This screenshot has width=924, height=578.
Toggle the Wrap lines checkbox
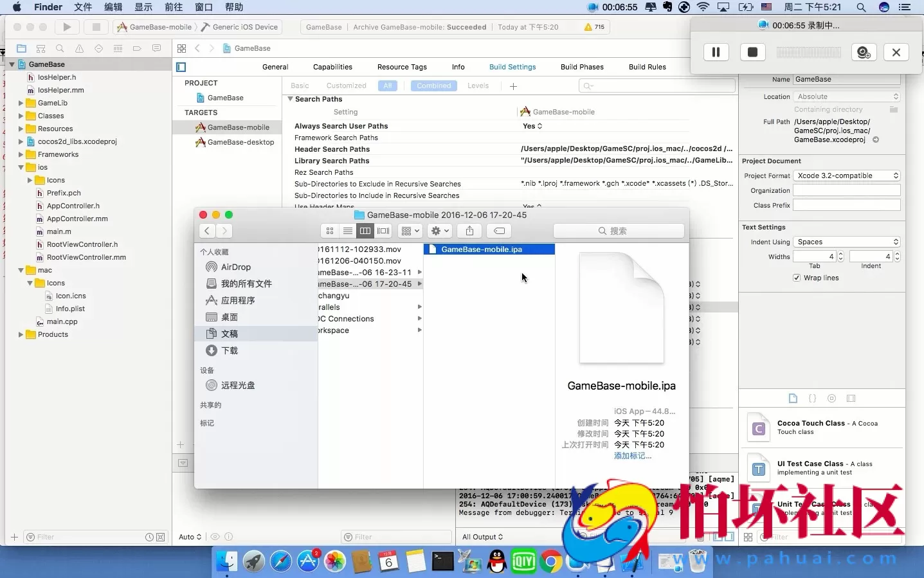point(797,278)
